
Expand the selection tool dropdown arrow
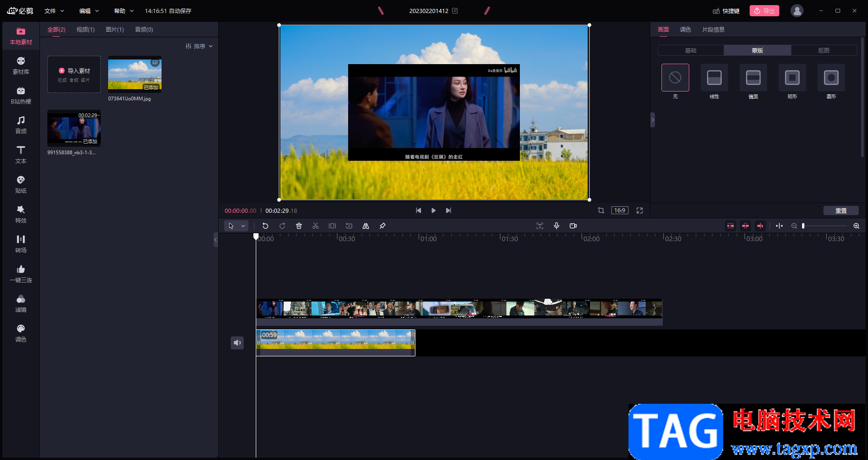(243, 226)
